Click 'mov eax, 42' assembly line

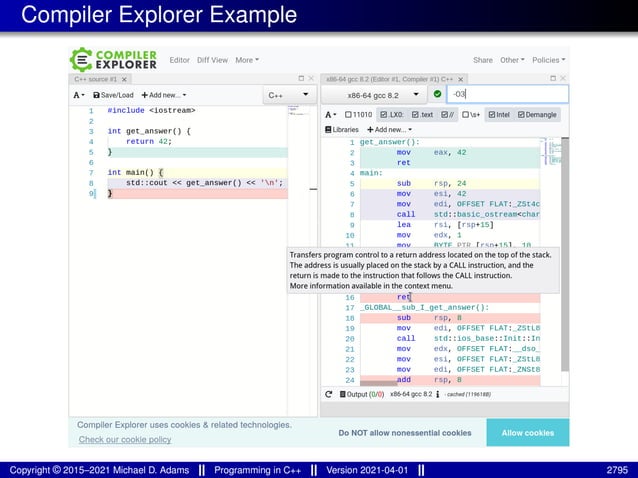(x=431, y=152)
